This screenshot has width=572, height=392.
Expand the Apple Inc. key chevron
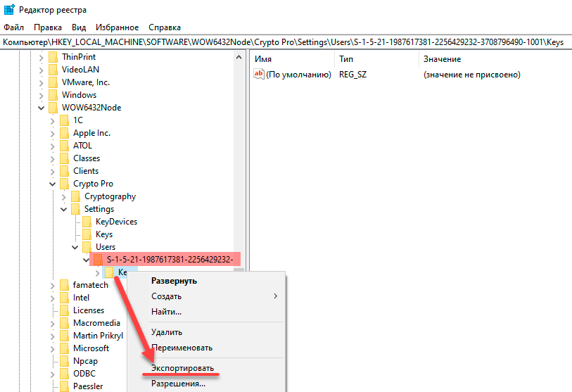53,134
